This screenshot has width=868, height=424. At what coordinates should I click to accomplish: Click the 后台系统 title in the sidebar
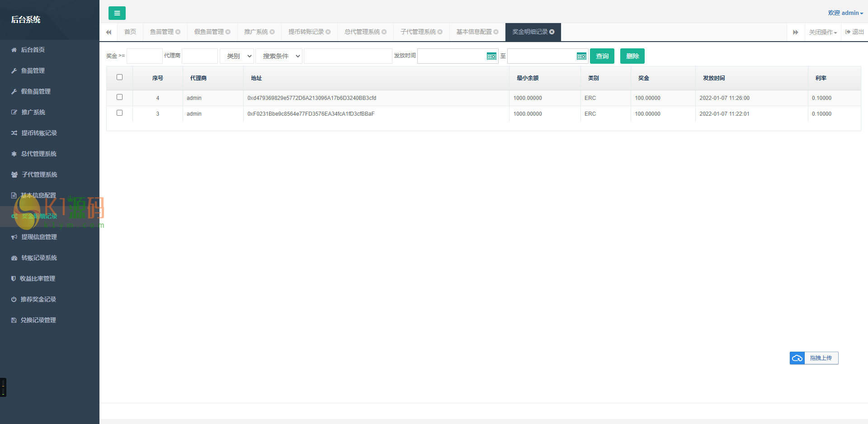tap(26, 20)
